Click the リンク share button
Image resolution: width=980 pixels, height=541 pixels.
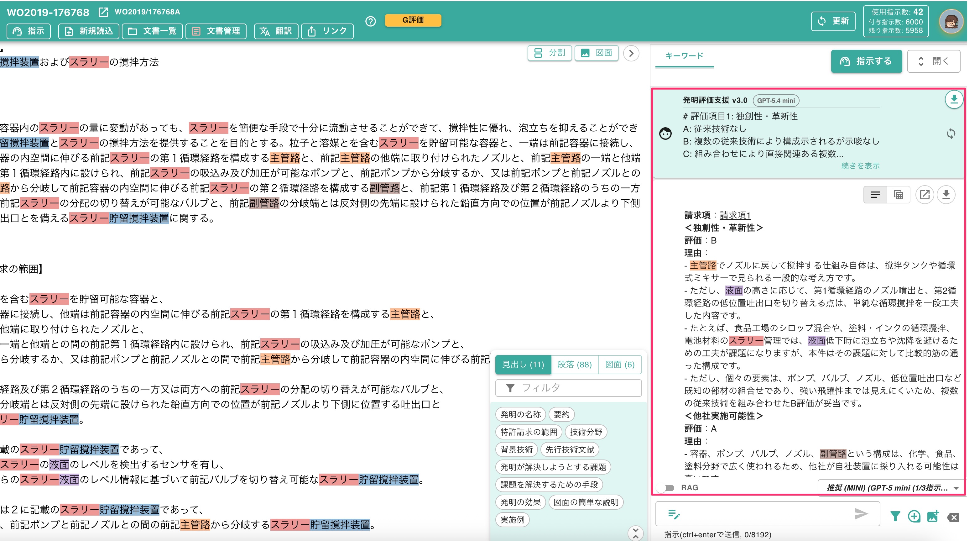(x=327, y=31)
